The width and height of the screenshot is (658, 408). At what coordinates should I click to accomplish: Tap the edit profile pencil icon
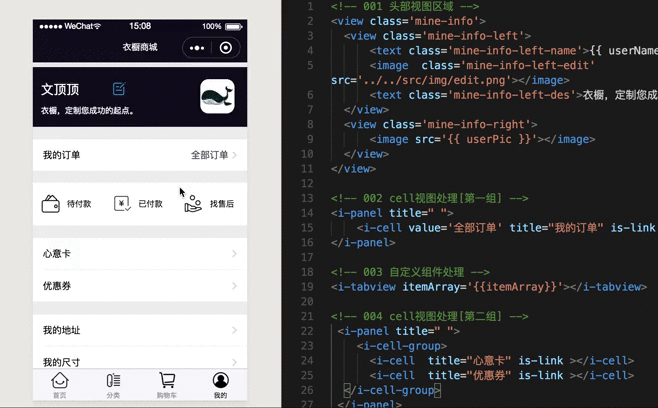(119, 89)
